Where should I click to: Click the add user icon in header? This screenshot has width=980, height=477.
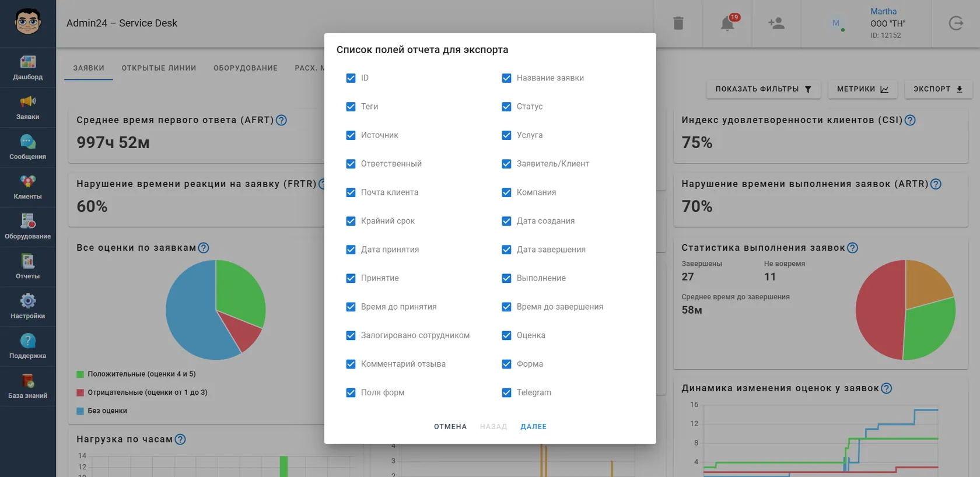pyautogui.click(x=776, y=23)
